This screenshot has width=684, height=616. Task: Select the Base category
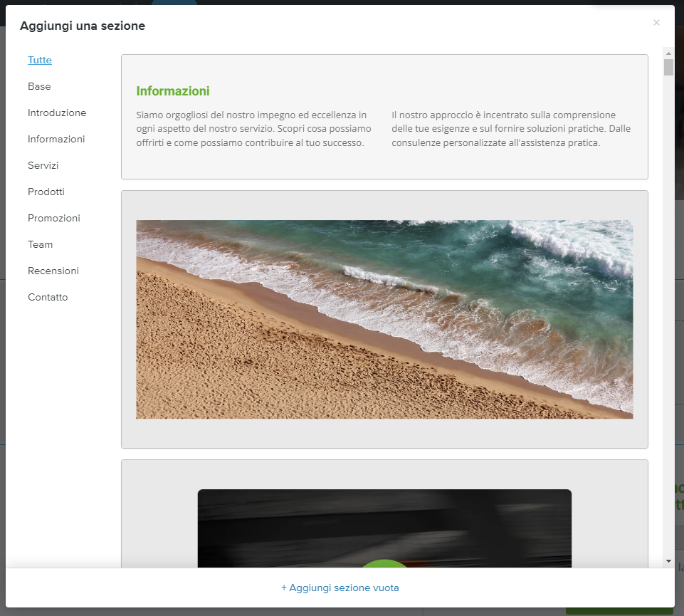[x=39, y=86]
